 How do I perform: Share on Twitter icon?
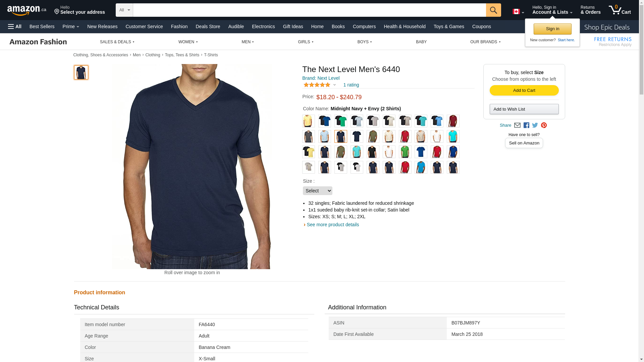click(535, 125)
